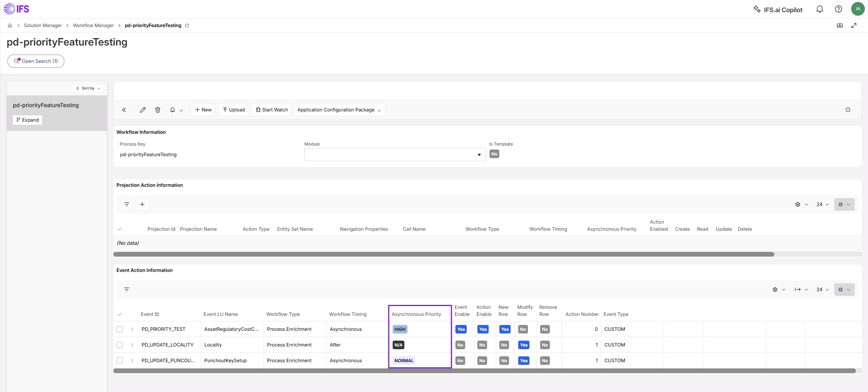Open filter in Event Action Information
Image resolution: width=868 pixels, height=392 pixels.
(x=127, y=290)
